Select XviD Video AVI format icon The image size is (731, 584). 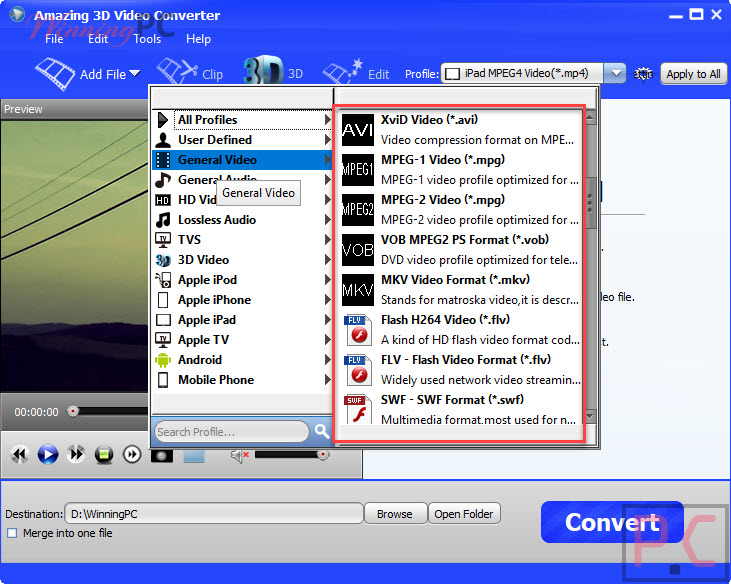pos(358,130)
